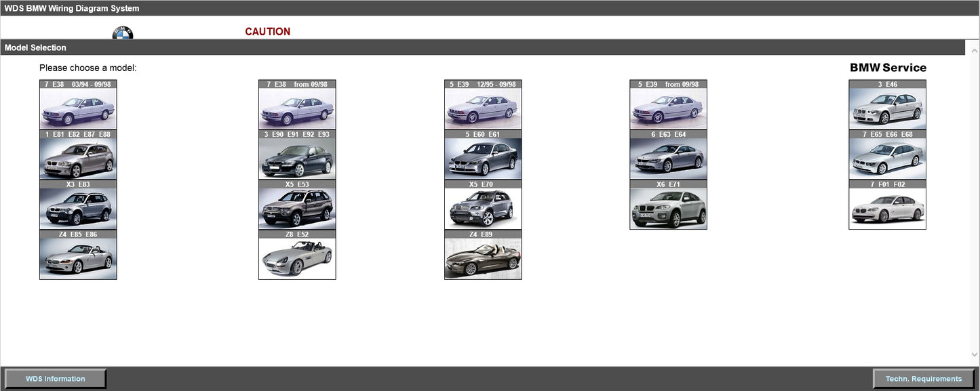Select the 7 E65 E66 E68 model

887,159
